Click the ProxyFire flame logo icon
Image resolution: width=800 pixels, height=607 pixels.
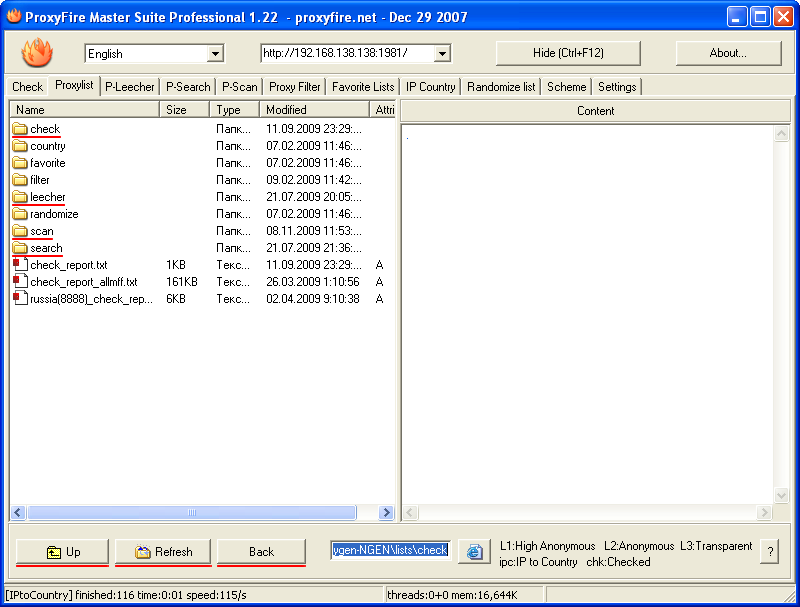(x=37, y=53)
